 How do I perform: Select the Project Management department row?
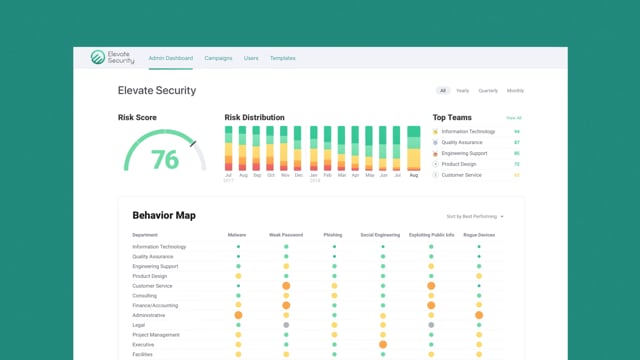(318, 335)
